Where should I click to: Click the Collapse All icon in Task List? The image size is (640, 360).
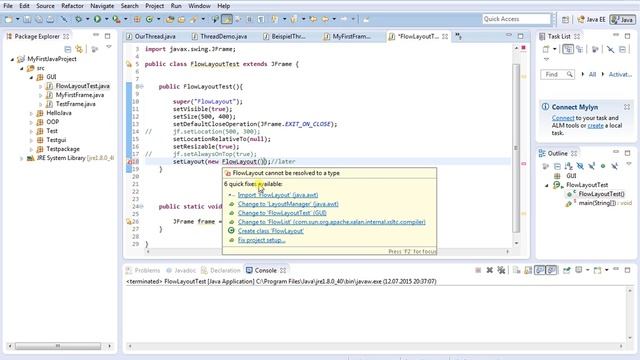tap(622, 49)
